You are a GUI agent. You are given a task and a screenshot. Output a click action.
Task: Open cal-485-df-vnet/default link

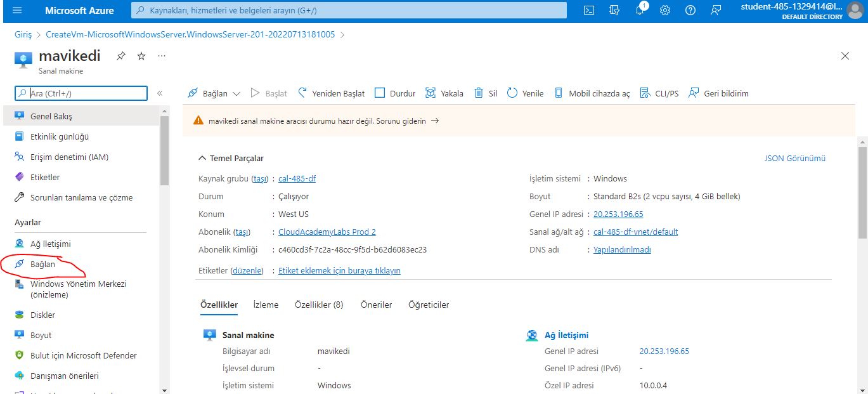635,232
